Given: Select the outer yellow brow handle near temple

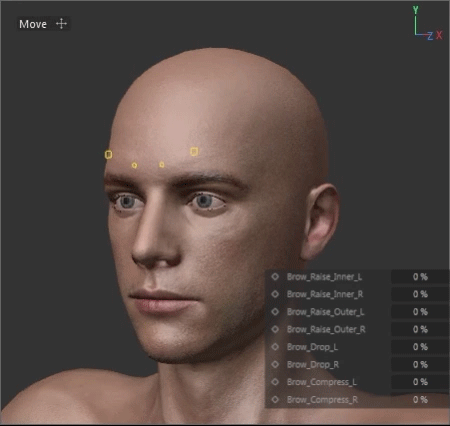Looking at the screenshot, I should click(x=108, y=154).
